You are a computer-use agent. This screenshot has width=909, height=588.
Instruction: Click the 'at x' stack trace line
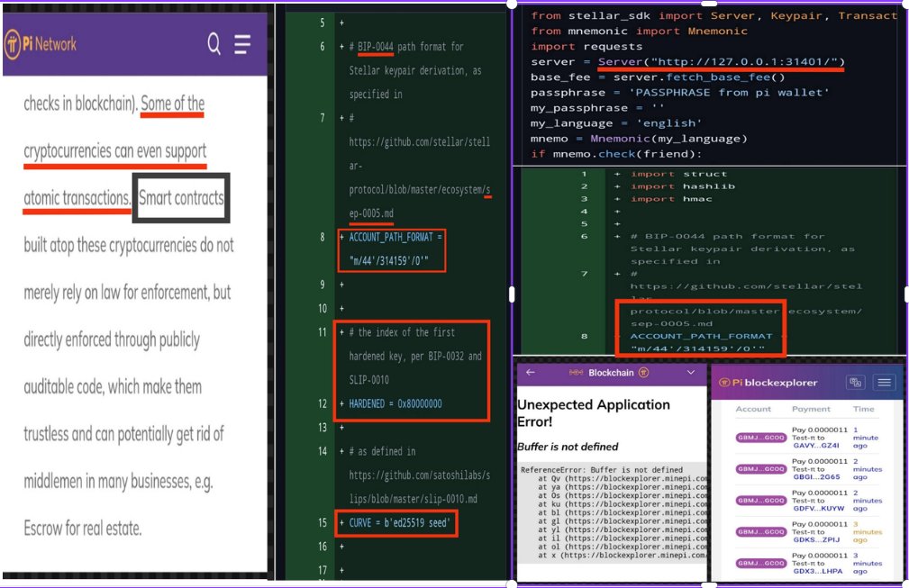(623, 555)
